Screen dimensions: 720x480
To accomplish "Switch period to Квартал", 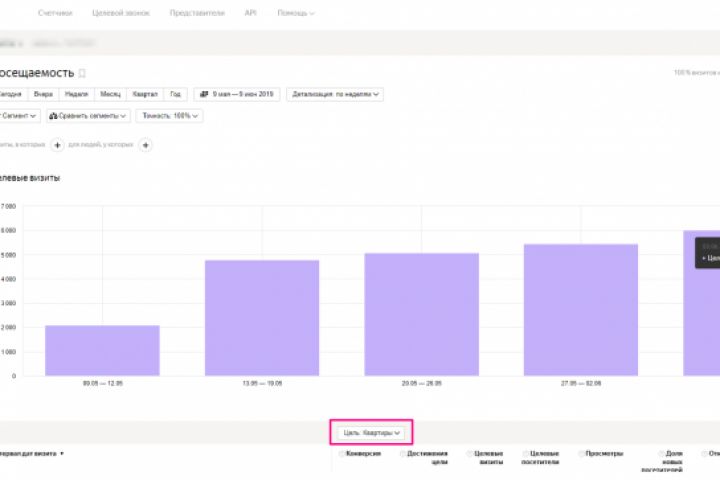I will click(x=145, y=94).
